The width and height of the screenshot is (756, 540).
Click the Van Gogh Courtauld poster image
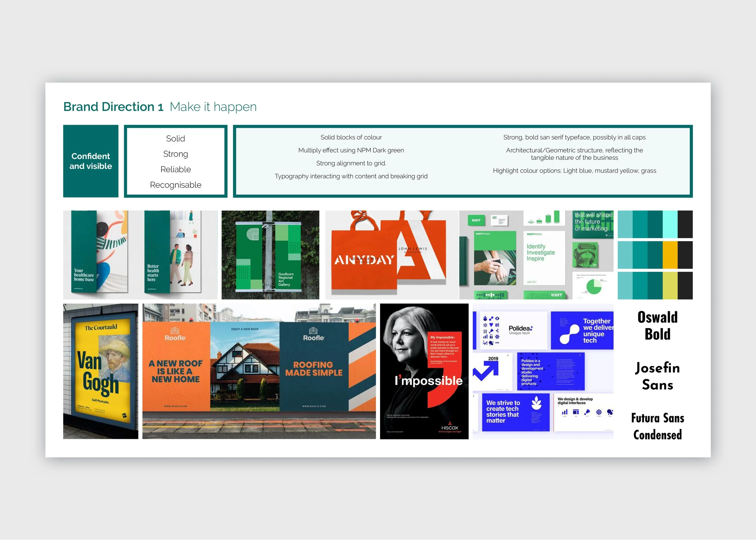click(x=100, y=371)
